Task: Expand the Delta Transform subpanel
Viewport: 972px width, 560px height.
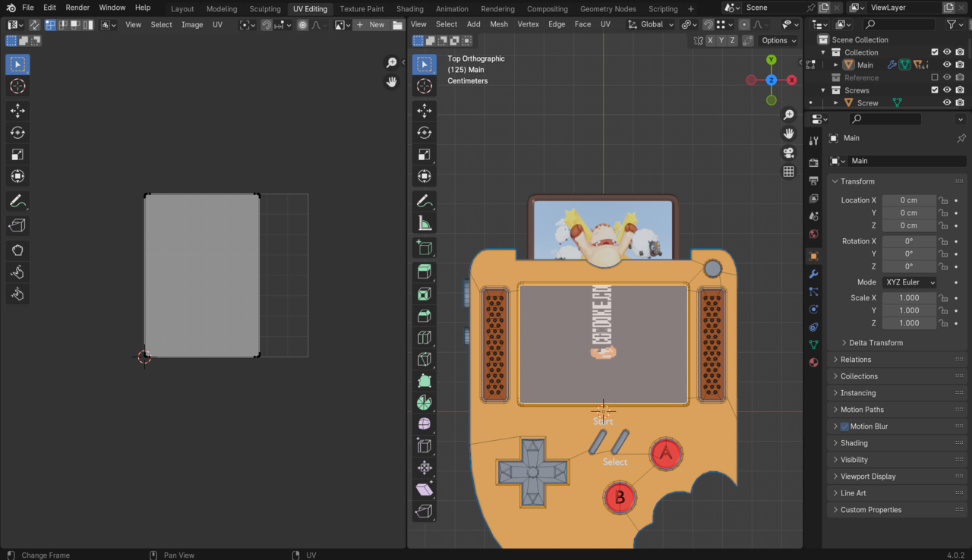Action: point(876,343)
